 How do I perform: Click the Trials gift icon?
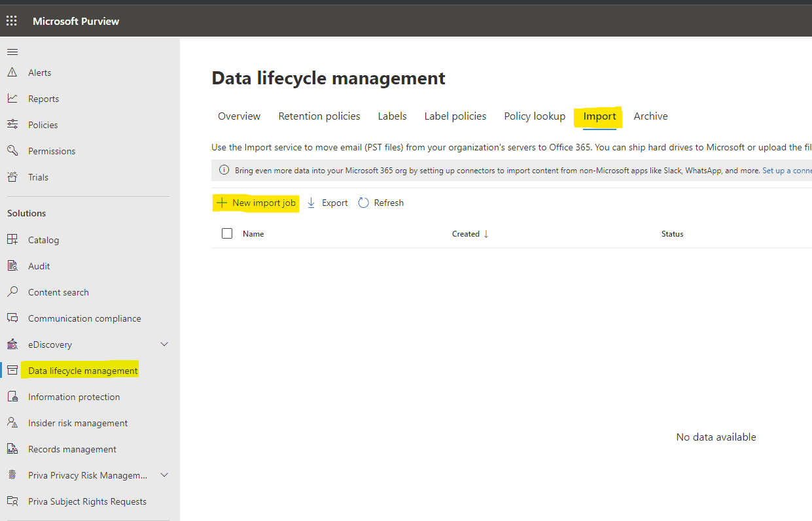12,177
